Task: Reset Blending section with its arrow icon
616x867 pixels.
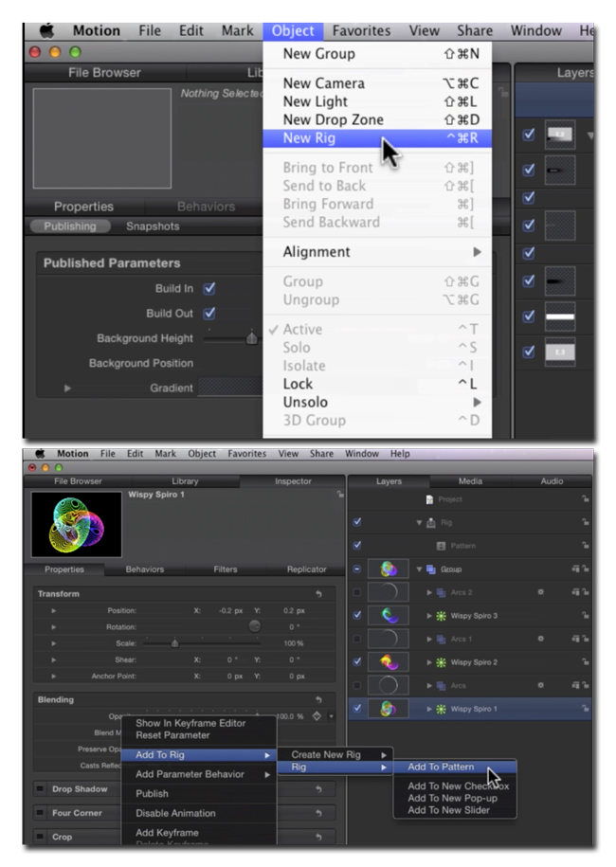Action: 319,700
